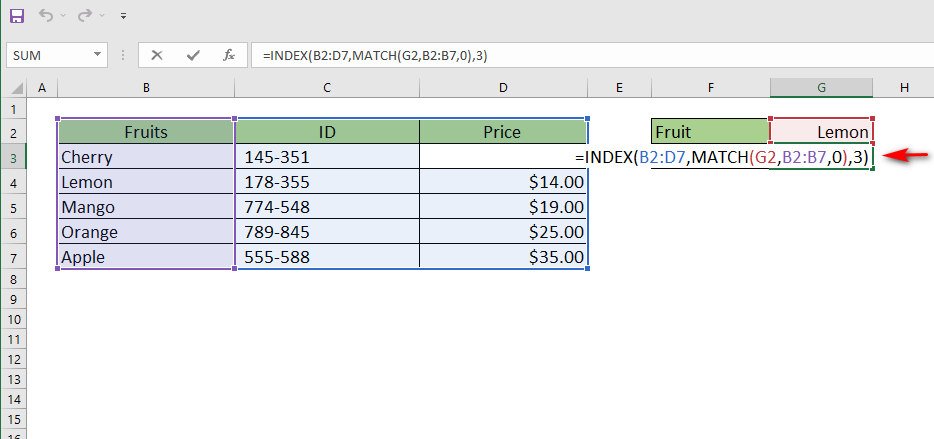Image resolution: width=934 pixels, height=439 pixels.
Task: Click inside the Name Box showing SUM
Action: tap(49, 55)
